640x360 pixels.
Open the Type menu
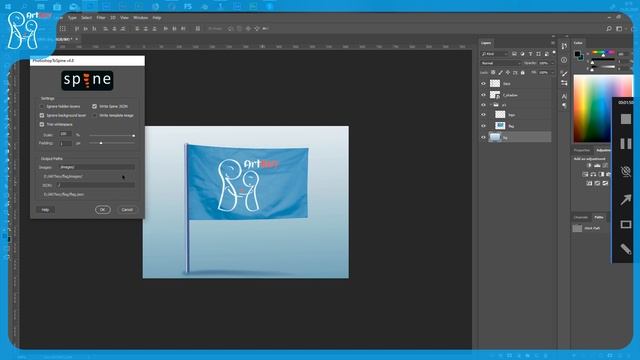coord(72,18)
